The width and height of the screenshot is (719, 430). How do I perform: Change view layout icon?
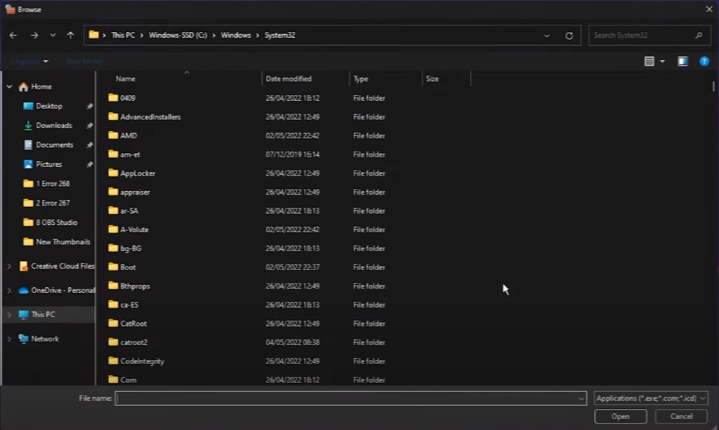click(x=649, y=61)
